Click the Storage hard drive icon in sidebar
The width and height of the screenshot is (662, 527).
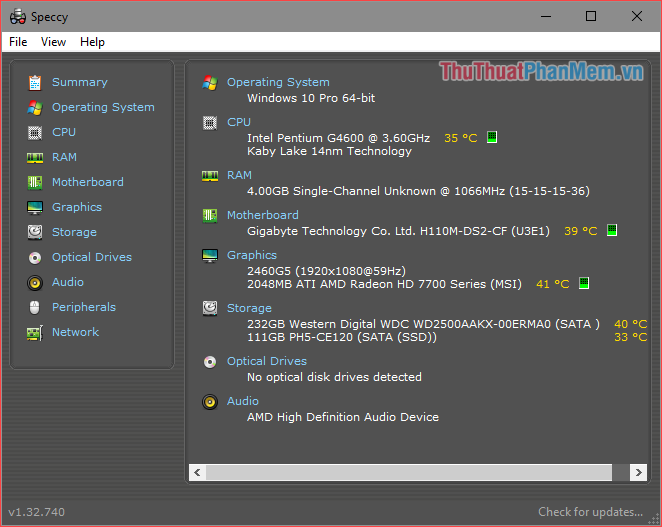coord(35,232)
